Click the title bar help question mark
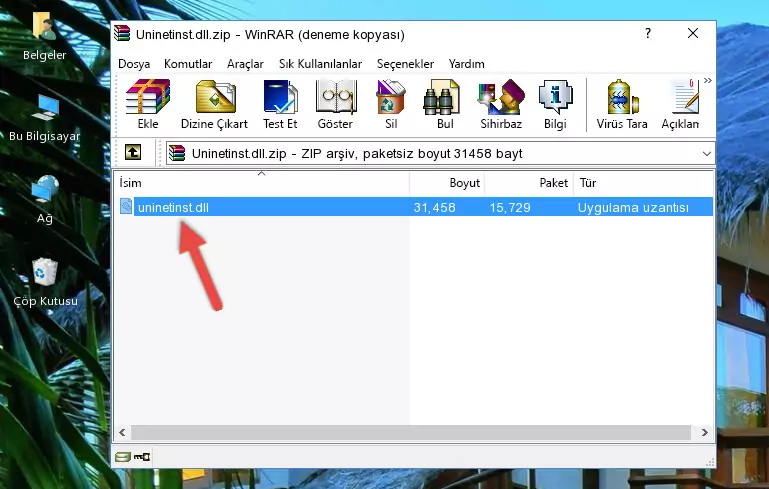The height and width of the screenshot is (489, 769). click(x=648, y=33)
